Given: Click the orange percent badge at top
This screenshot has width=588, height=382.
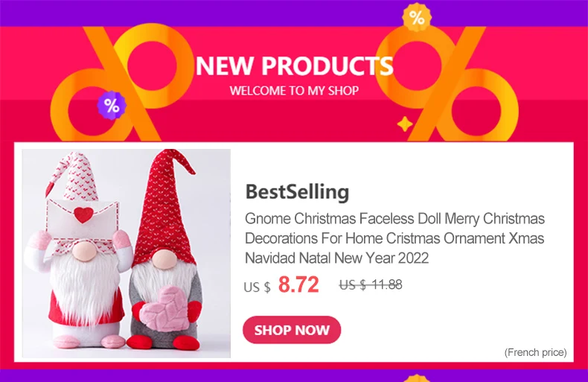Looking at the screenshot, I should coord(417,17).
